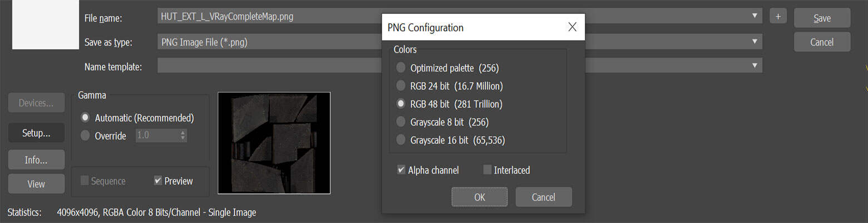Screen dimensions: 868x223
Task: Choose the Override gamma option
Action: point(85,135)
